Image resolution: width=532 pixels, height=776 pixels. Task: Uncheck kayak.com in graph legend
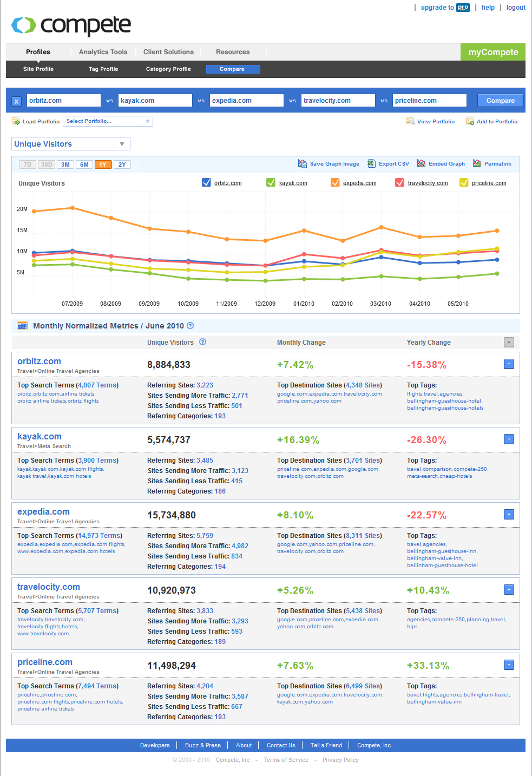click(x=271, y=182)
